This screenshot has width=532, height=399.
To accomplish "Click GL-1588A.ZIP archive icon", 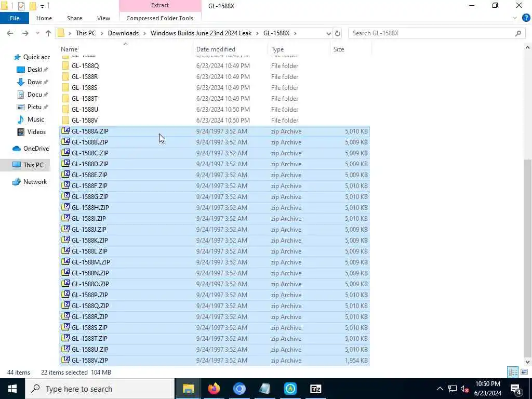I will tap(65, 131).
